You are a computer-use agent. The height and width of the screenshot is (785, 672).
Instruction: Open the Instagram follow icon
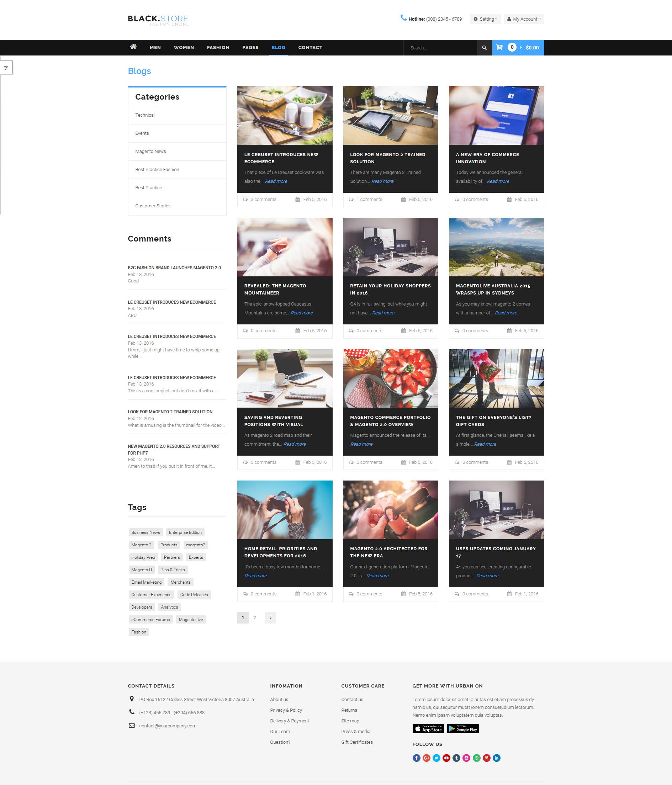point(467,758)
